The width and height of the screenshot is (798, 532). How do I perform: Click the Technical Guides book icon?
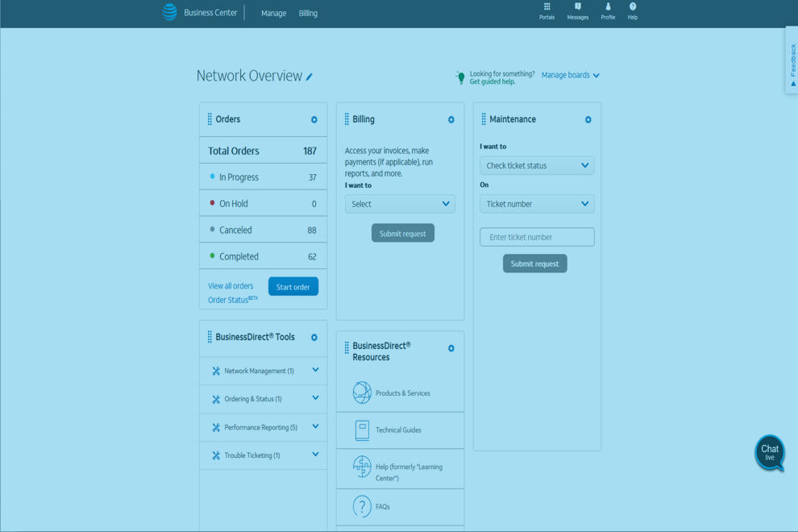coord(362,430)
